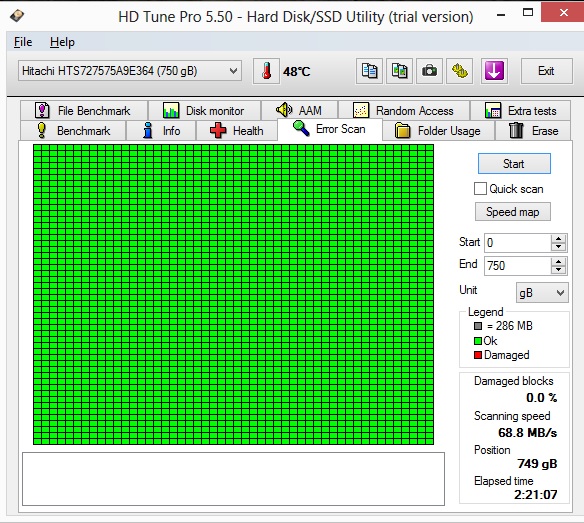Click the Start scan button
This screenshot has width=584, height=523.
click(x=514, y=164)
